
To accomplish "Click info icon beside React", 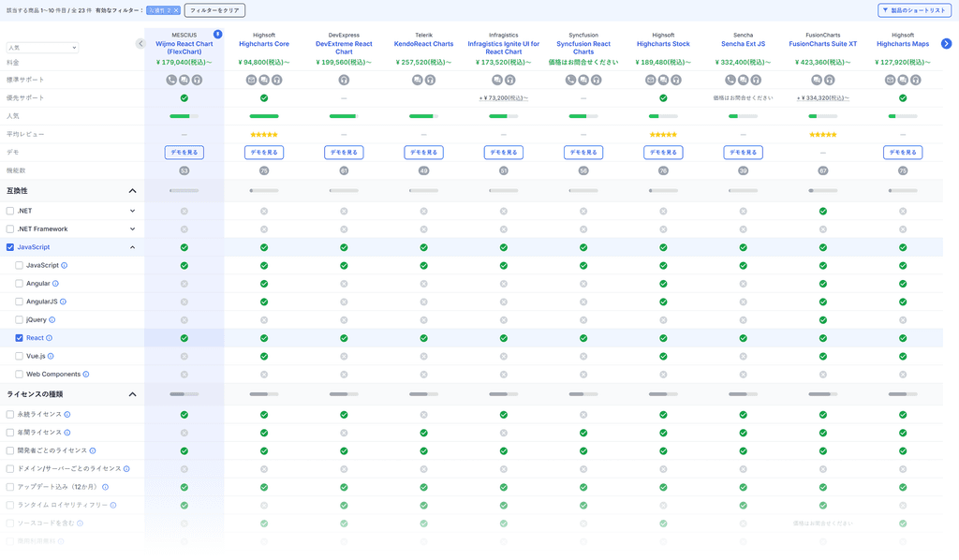I will [49, 338].
